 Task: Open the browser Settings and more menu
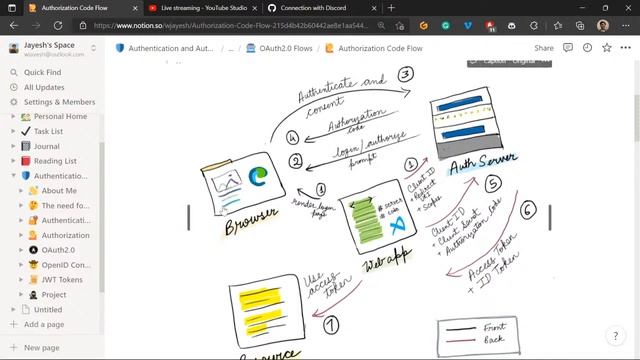(x=626, y=26)
